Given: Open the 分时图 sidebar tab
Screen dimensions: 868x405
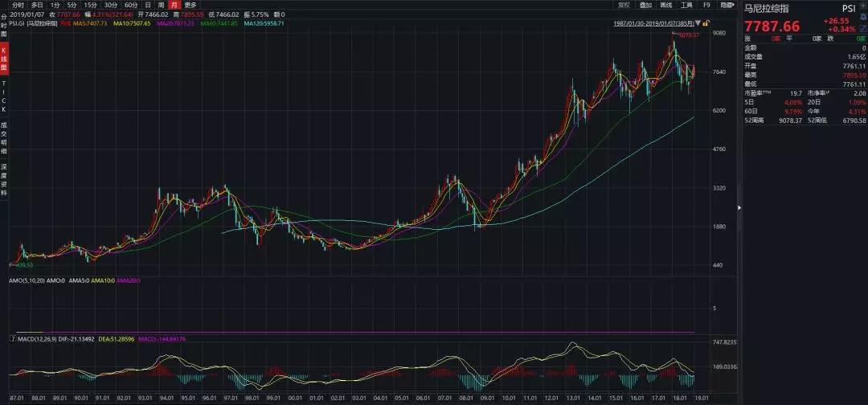Looking at the screenshot, I should (x=3, y=26).
